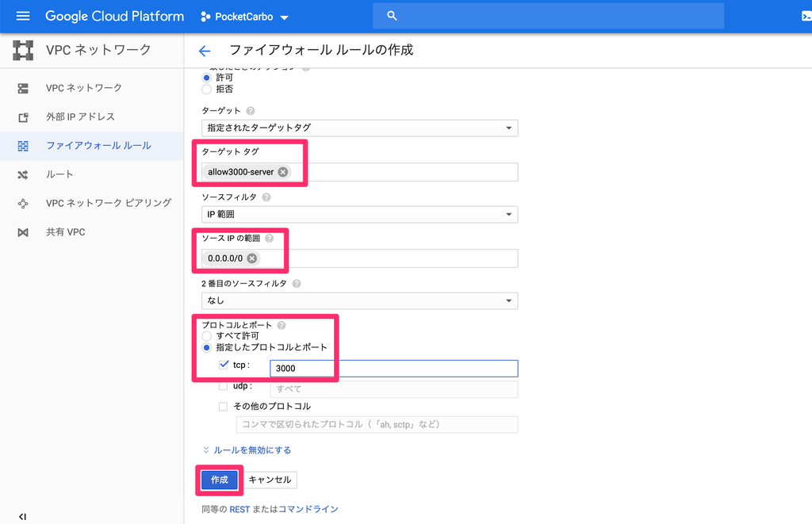Open the コマンドライン link
Viewport: 812px width, 524px height.
308,510
